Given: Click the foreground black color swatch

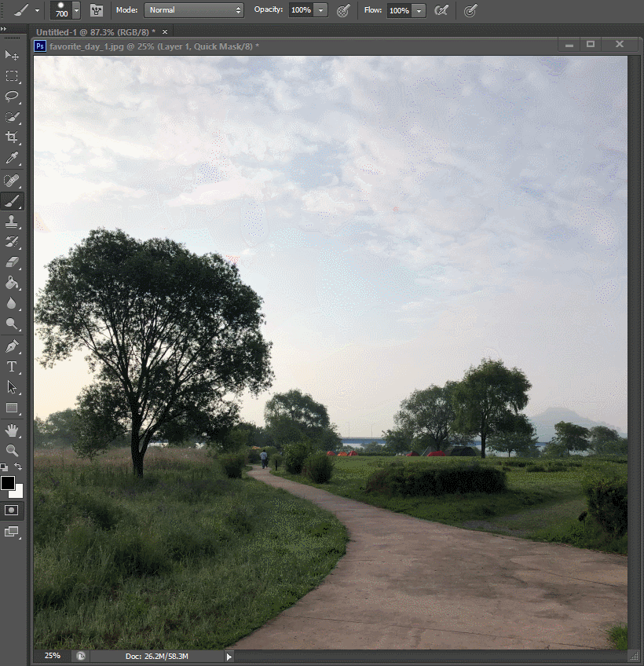Looking at the screenshot, I should pyautogui.click(x=7, y=482).
